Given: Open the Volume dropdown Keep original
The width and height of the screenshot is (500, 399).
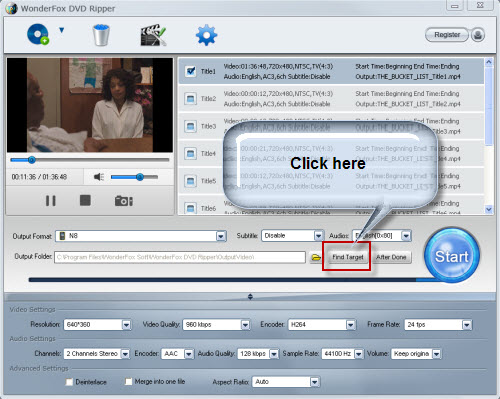Looking at the screenshot, I should pos(416,354).
